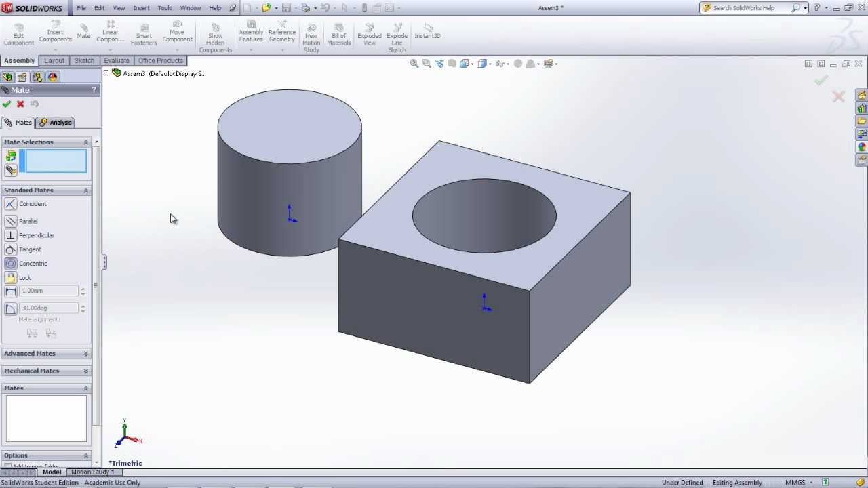Switch to the Office Products tab
Image resolution: width=868 pixels, height=488 pixels.
[161, 60]
